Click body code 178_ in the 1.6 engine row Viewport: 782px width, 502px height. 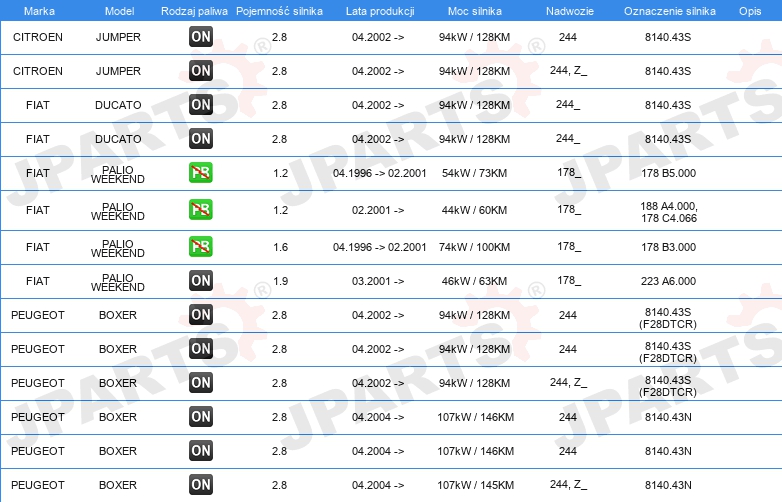569,246
